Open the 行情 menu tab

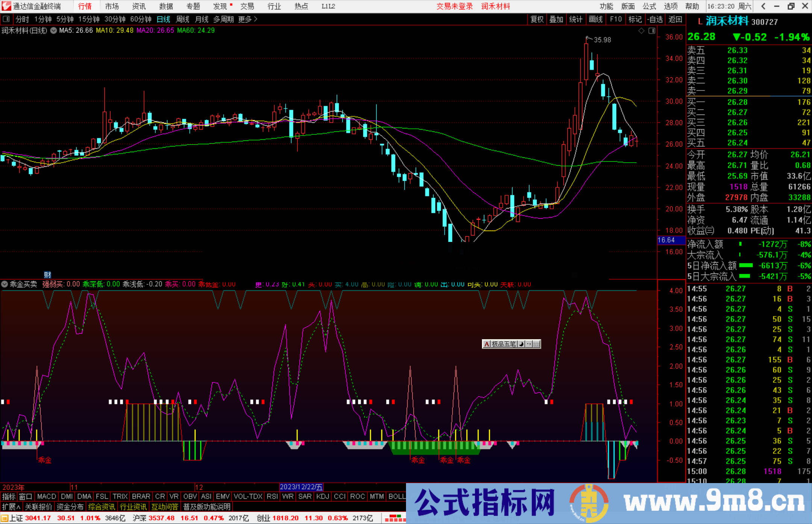tap(85, 6)
